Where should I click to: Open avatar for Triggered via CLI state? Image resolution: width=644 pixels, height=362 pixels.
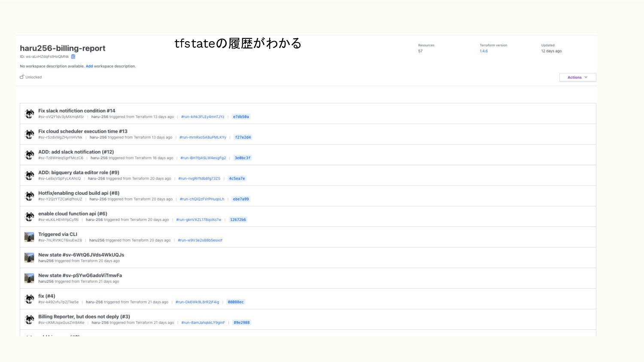[29, 237]
